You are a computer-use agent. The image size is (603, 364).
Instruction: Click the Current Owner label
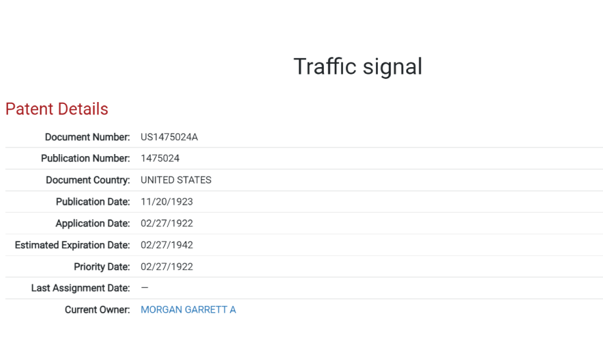(97, 310)
